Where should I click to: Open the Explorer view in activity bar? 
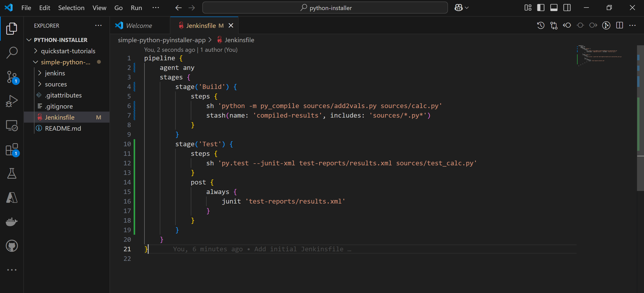pos(12,28)
